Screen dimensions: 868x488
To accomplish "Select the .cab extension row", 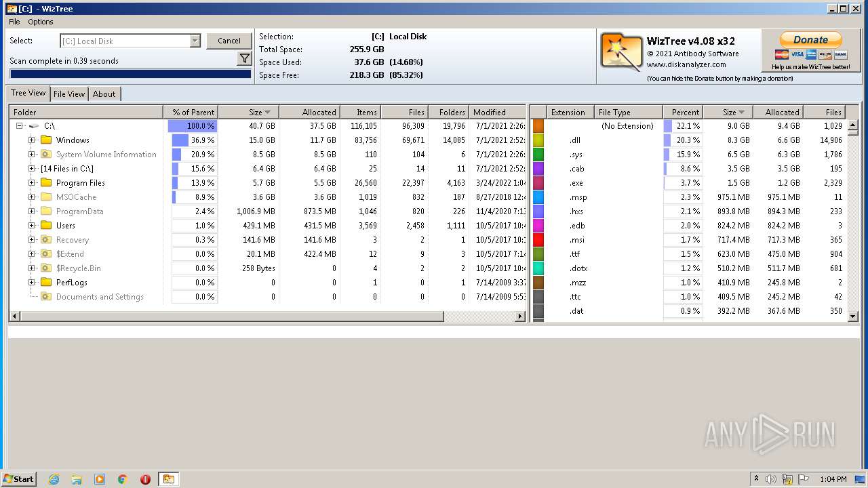I will coord(688,169).
